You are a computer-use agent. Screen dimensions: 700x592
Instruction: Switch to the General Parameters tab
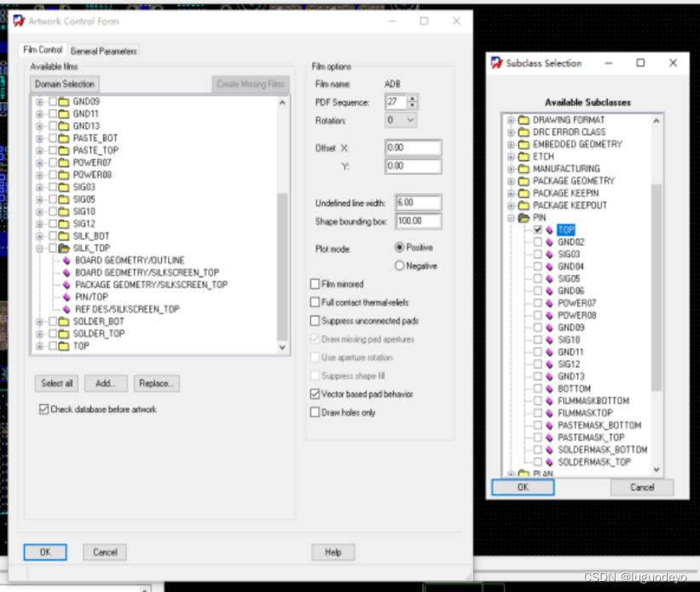[104, 49]
